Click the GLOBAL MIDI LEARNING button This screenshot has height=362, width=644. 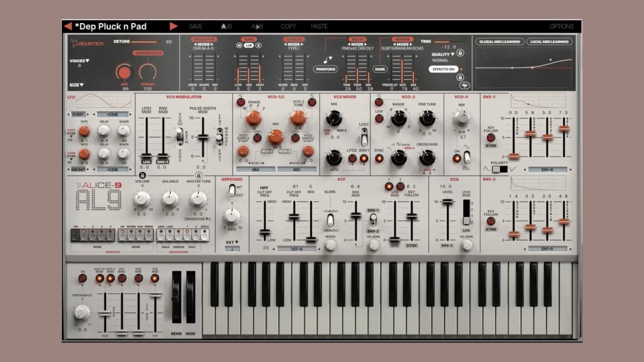tap(499, 42)
